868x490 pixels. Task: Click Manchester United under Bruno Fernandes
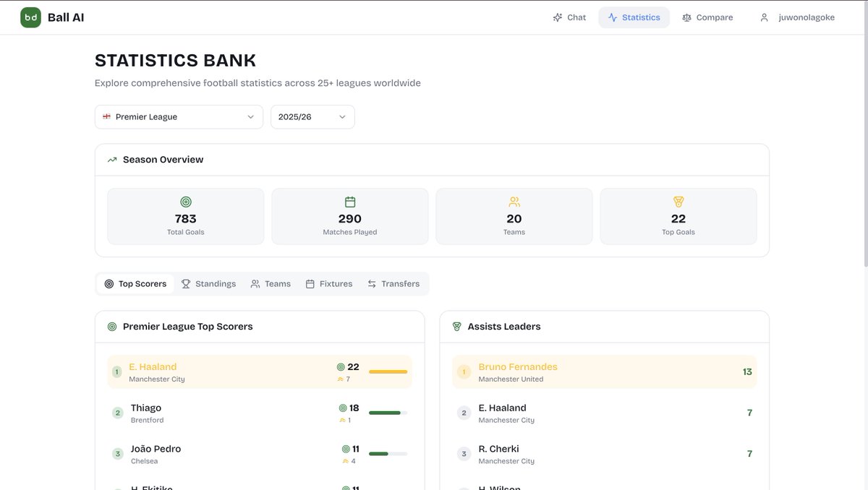coord(511,379)
